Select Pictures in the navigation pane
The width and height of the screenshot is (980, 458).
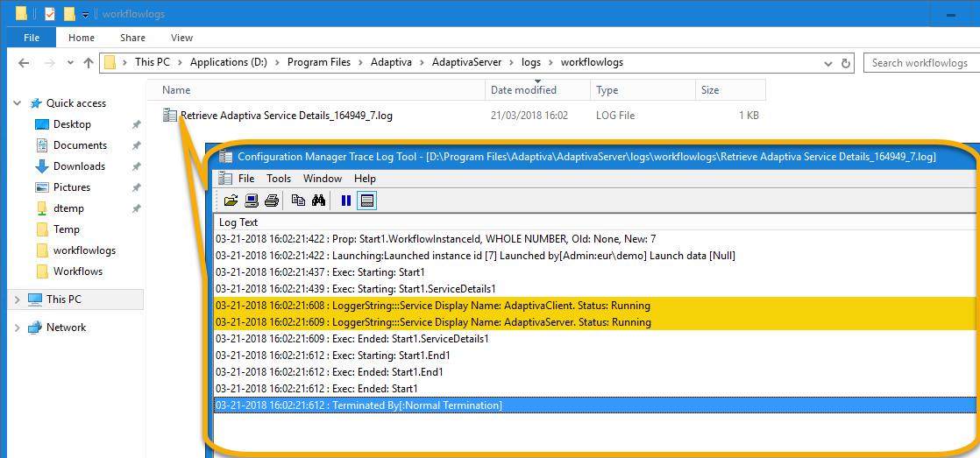point(71,187)
